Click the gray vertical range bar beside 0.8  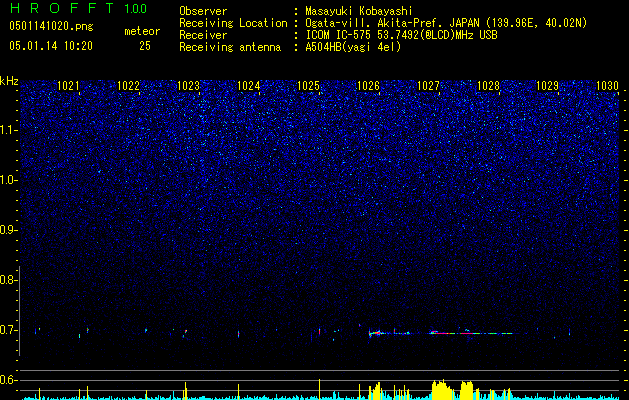coord(19,311)
